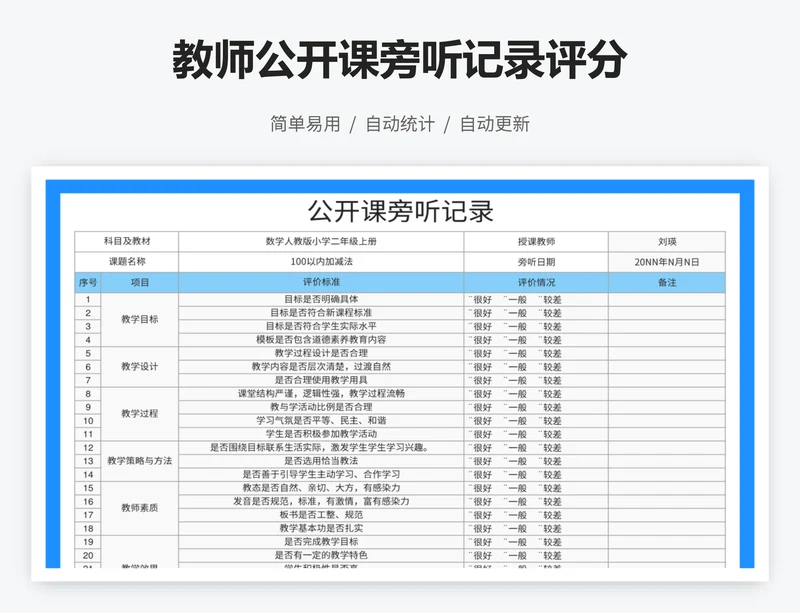Select the 序号 column header
Screen dimensions: 800x613
coord(88,283)
